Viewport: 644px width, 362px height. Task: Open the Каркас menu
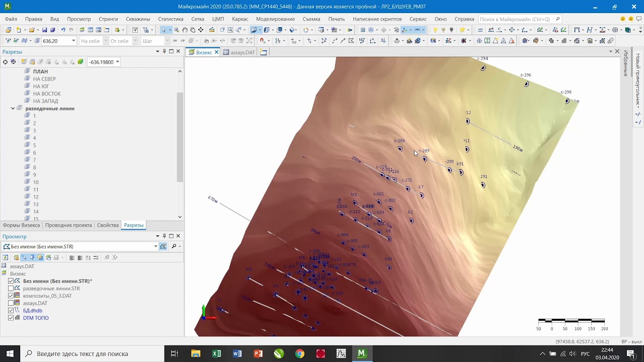point(240,19)
